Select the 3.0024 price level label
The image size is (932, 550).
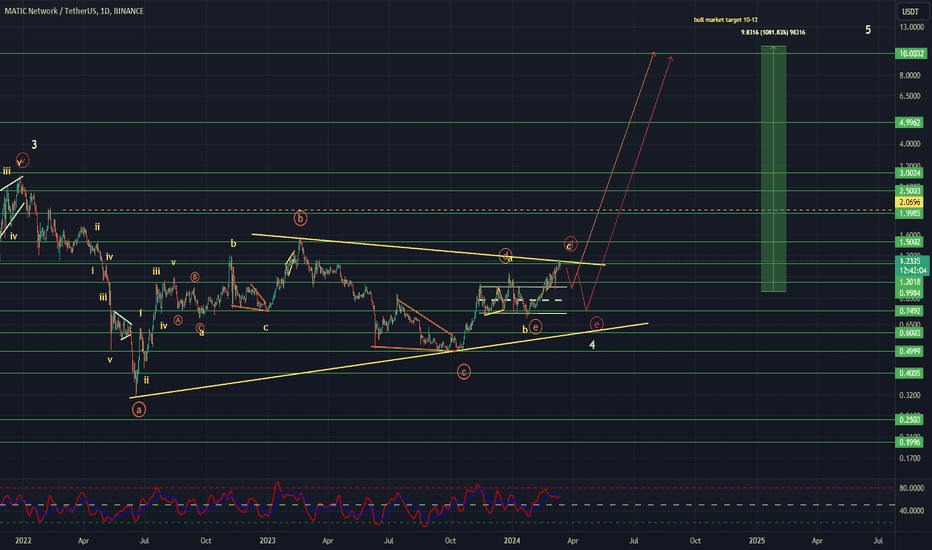pyautogui.click(x=911, y=173)
